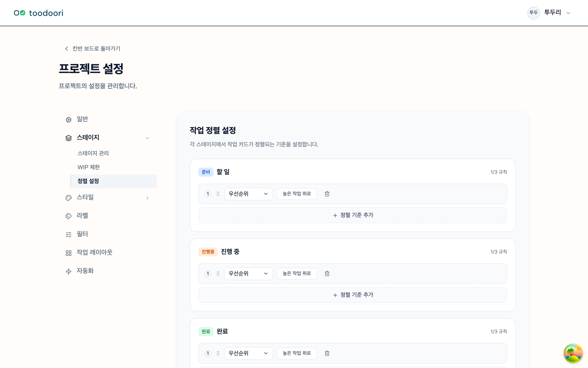Add a sort criterion to 할 일 stage
Image resolution: width=588 pixels, height=368 pixels.
353,215
